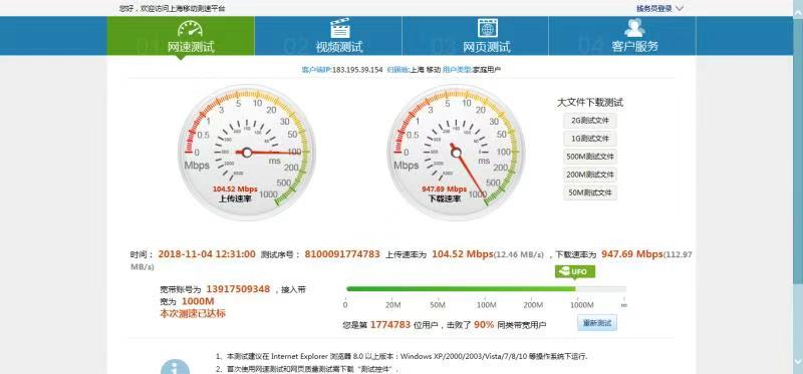Click the download speed gauge dial
This screenshot has width=803, height=374.
click(456, 152)
